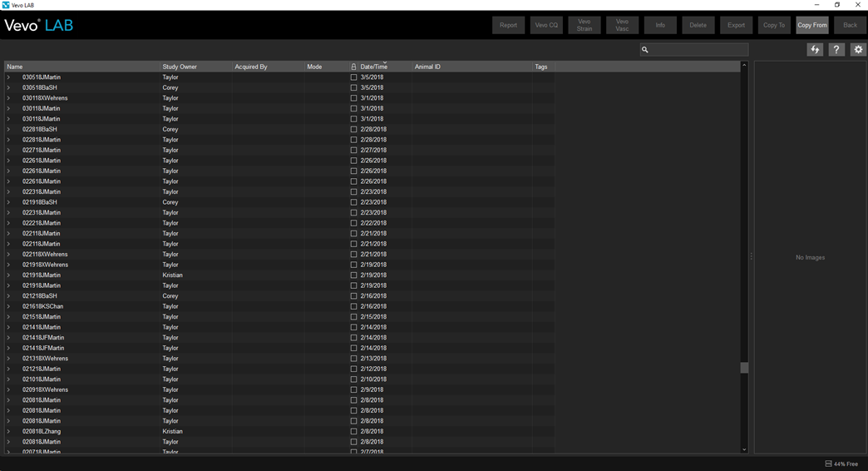The height and width of the screenshot is (471, 868).
Task: Tick checkbox for 030518BaSH study
Action: tap(353, 87)
